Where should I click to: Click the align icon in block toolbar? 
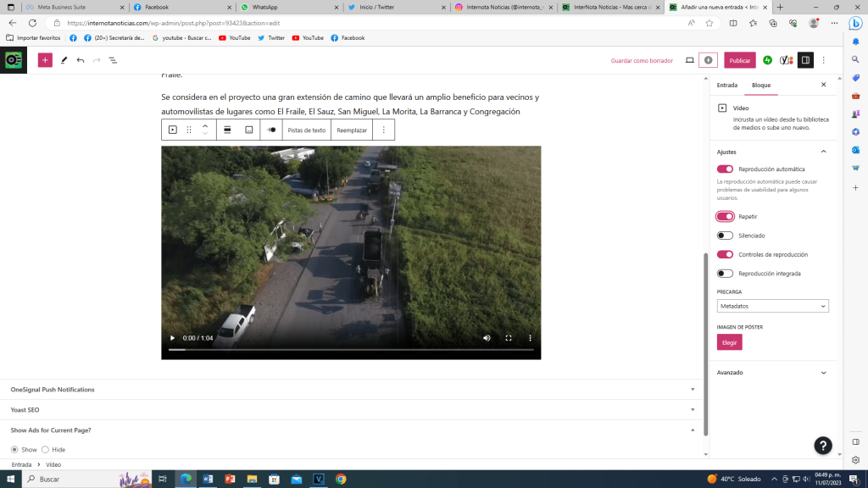pyautogui.click(x=227, y=130)
